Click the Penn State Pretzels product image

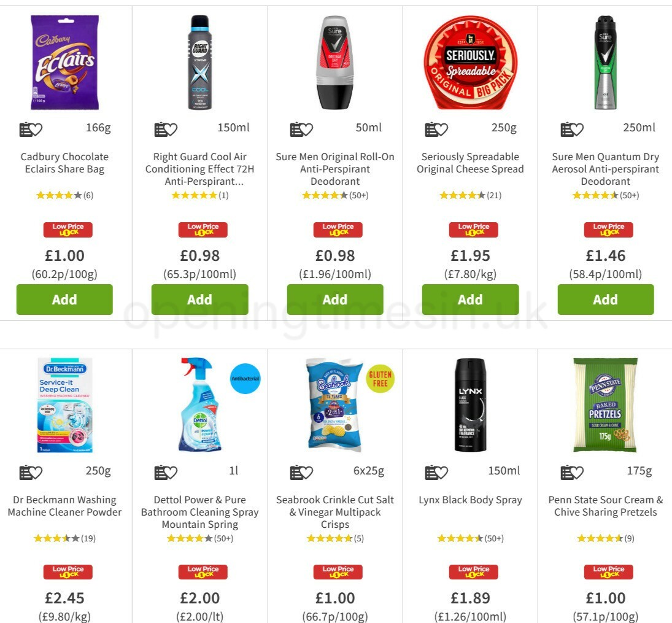tap(606, 404)
